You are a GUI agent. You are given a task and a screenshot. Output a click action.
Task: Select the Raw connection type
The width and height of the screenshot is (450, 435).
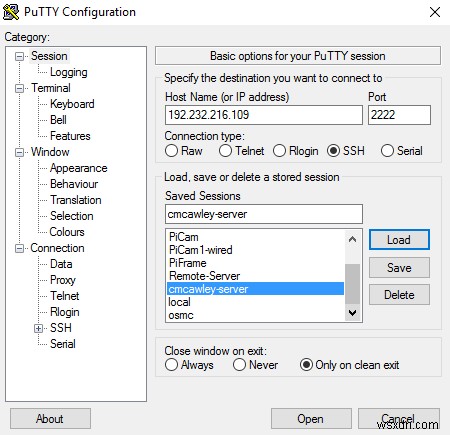coord(171,151)
